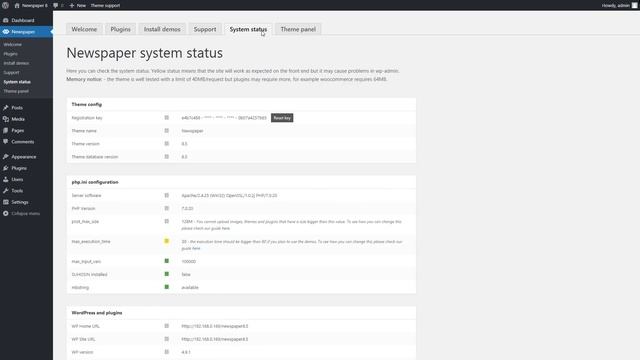Open Theme support in admin bar
This screenshot has width=640, height=360.
105,5
